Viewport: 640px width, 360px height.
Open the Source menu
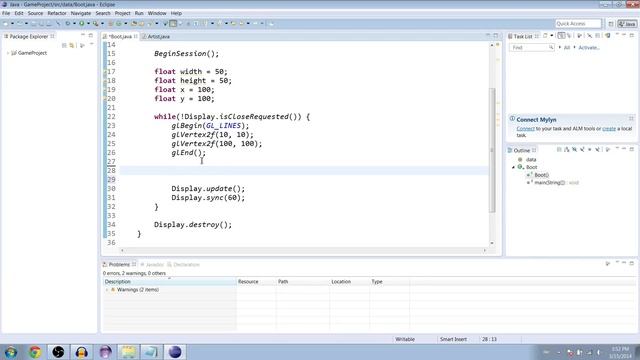pyautogui.click(x=35, y=13)
